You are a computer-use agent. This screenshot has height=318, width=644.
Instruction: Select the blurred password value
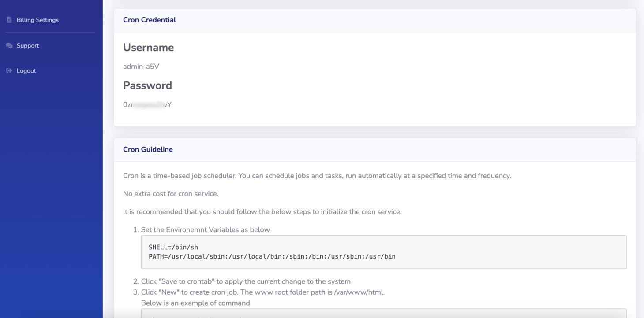tap(147, 105)
